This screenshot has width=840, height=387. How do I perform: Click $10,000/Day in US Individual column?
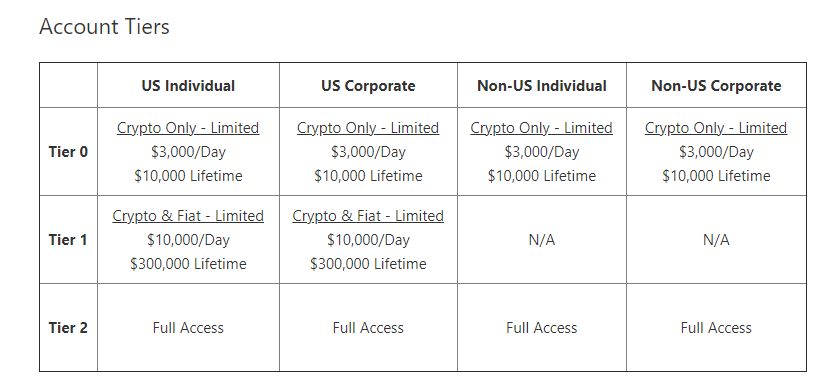(x=188, y=240)
